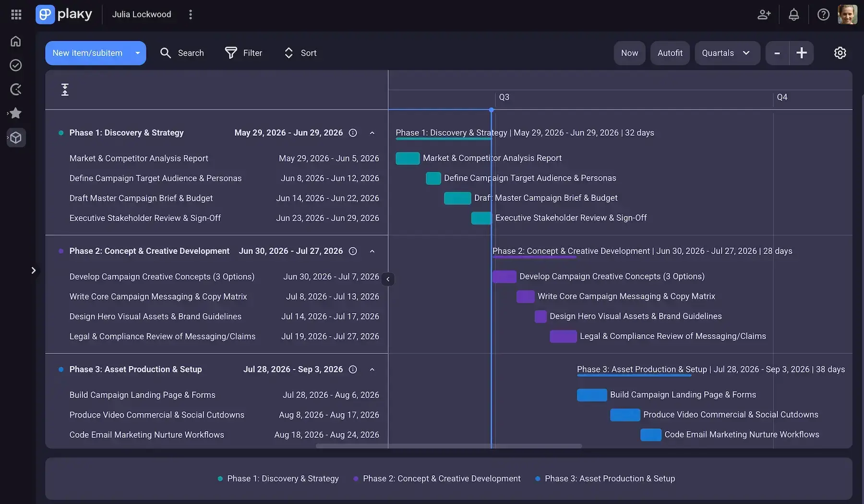
Task: Click the collapse all rows icon
Action: coord(65,90)
